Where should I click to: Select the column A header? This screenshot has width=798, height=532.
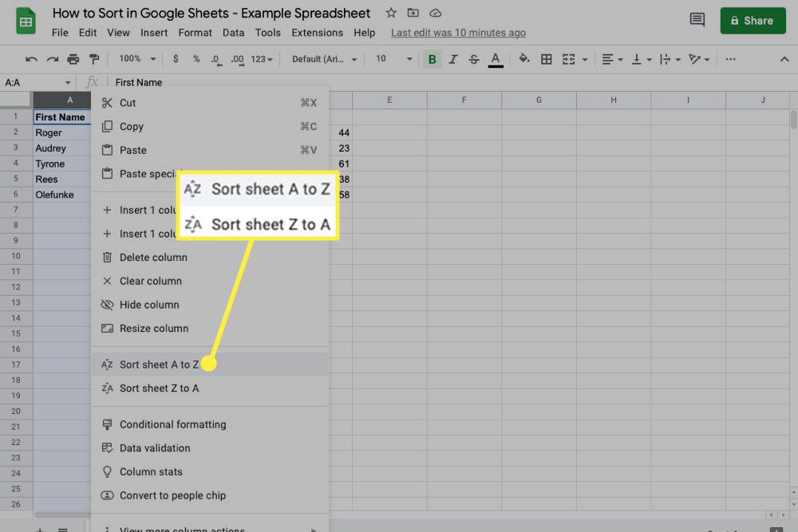click(x=62, y=100)
